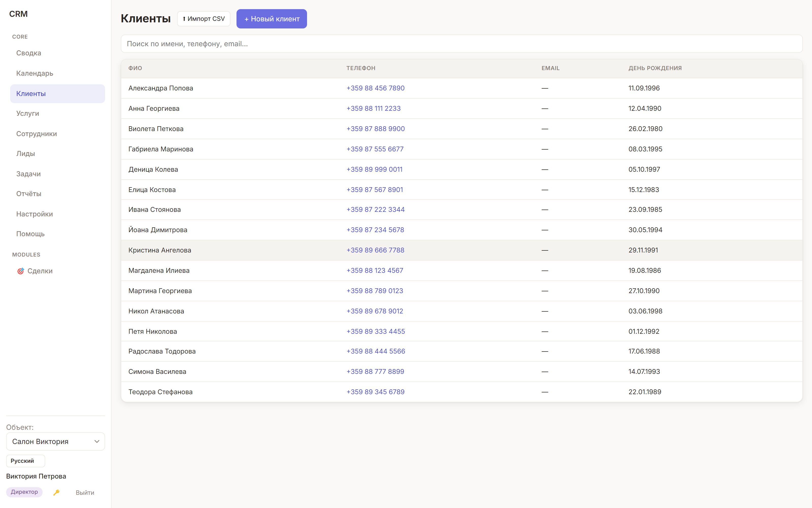Viewport: 812px width, 508px height.
Task: Click the Директор role badge
Action: click(24, 492)
